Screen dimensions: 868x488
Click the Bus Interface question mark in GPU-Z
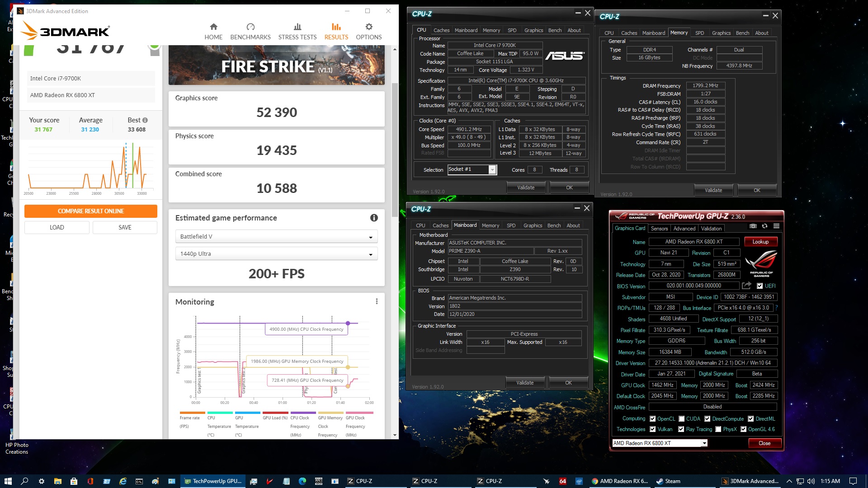pos(776,308)
